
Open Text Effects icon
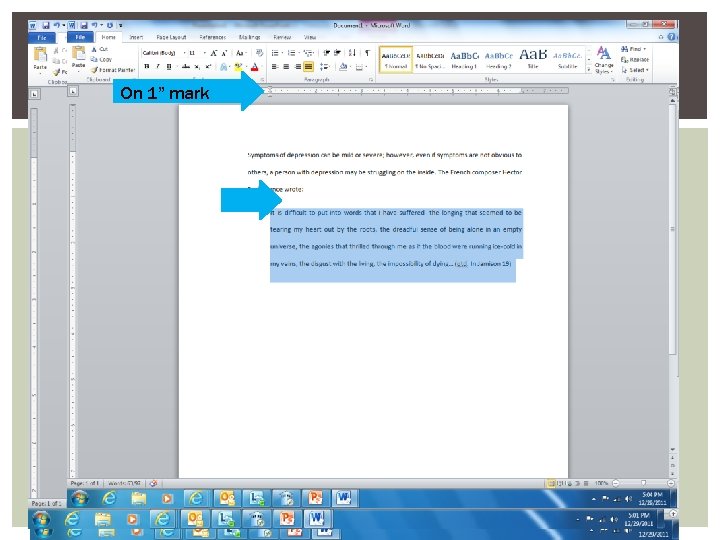(x=223, y=67)
